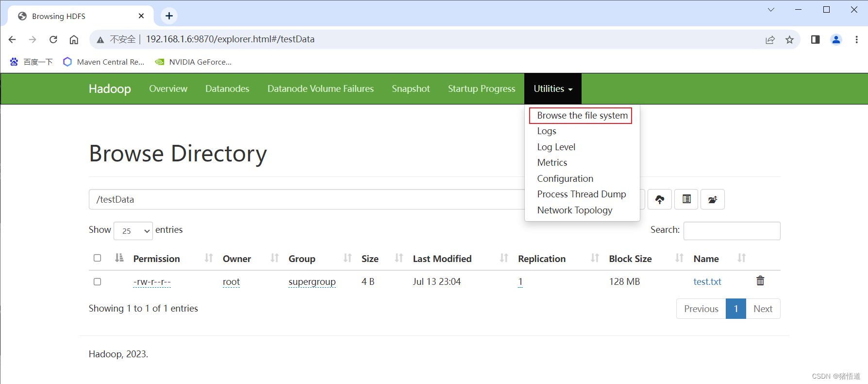The image size is (868, 384).
Task: Toggle the browser side panel
Action: click(816, 39)
